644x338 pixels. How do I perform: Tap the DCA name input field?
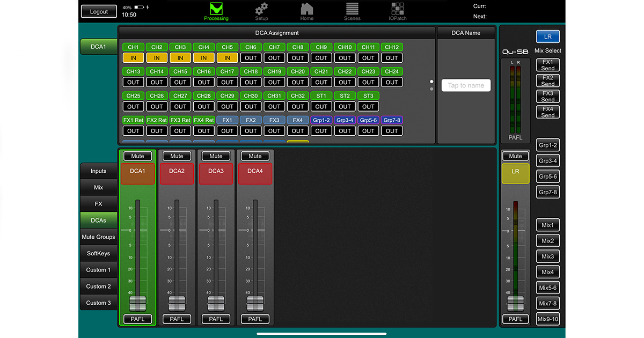pyautogui.click(x=466, y=85)
